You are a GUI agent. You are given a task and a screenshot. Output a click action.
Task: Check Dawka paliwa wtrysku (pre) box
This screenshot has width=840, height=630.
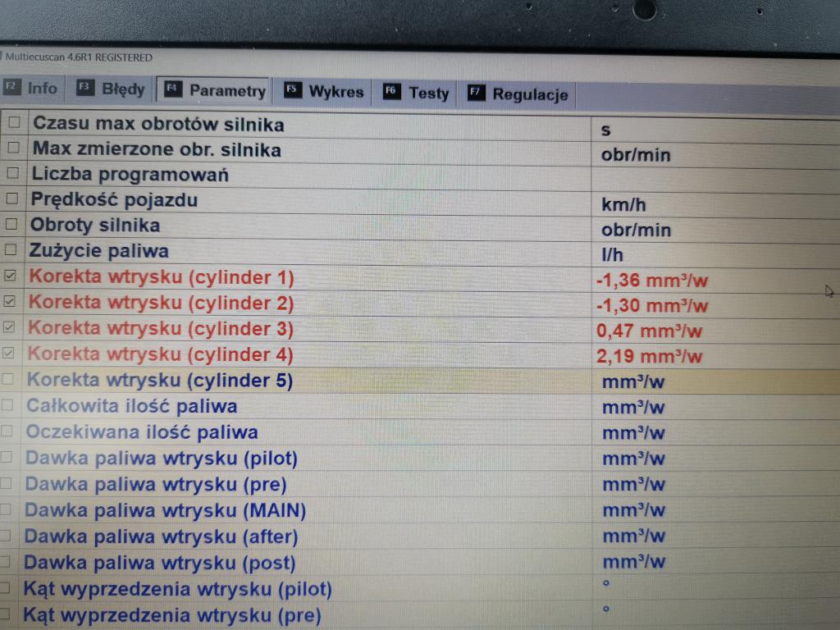coord(6,483)
